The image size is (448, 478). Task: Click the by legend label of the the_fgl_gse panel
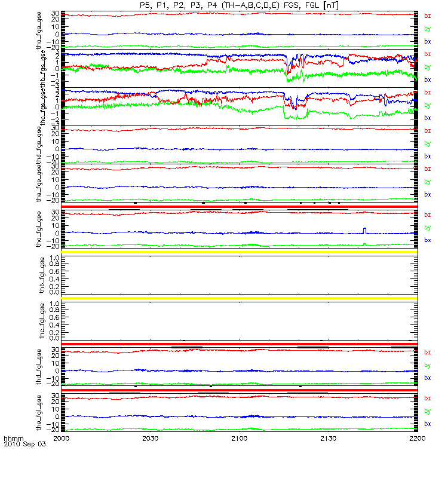click(x=428, y=411)
